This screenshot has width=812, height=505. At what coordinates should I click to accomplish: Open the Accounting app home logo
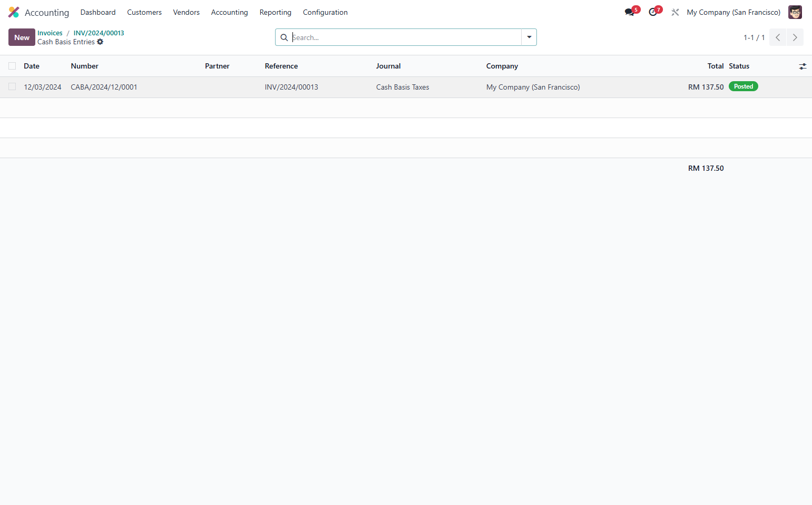[14, 12]
